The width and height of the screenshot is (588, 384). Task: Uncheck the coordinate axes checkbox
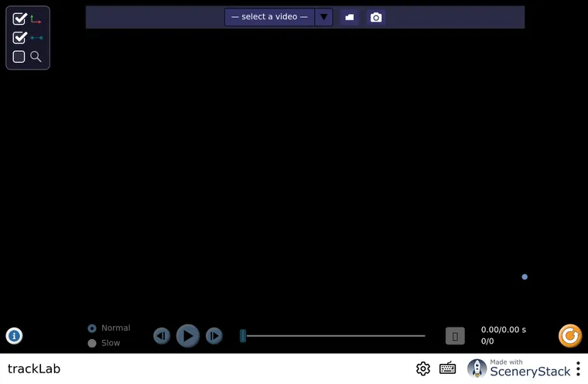pos(19,19)
